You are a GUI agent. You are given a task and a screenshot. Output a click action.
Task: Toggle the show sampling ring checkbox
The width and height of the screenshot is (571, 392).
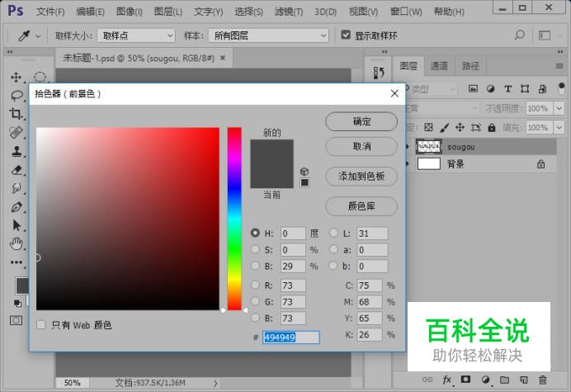click(x=346, y=35)
